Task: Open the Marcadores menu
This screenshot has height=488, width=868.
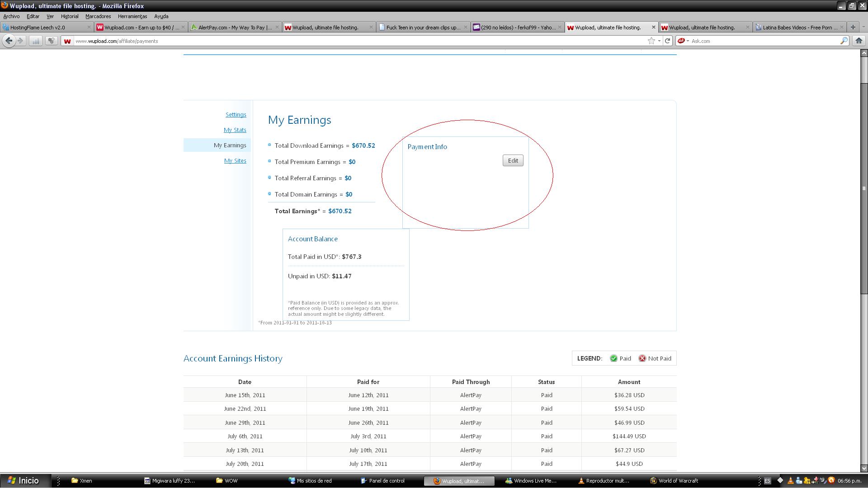Action: point(98,16)
